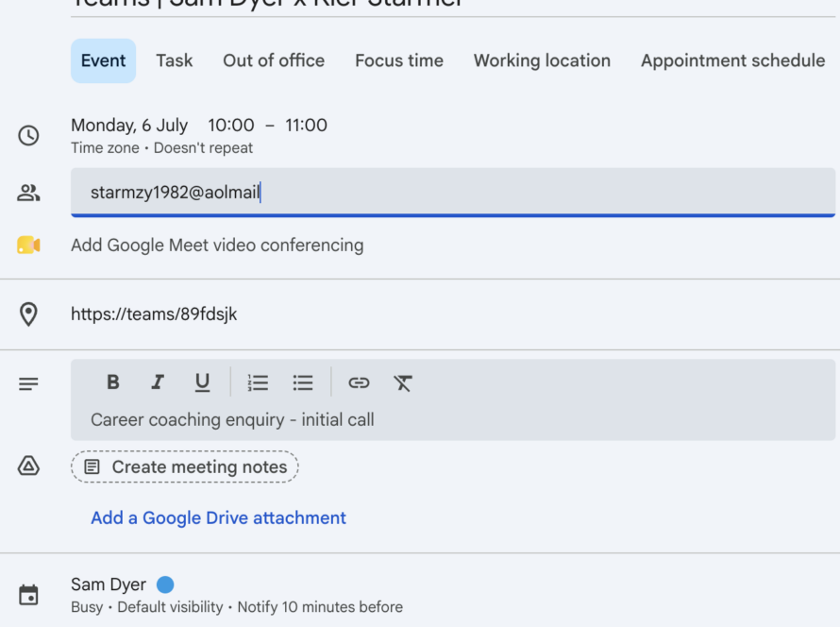The image size is (840, 627).
Task: Change the Busy availability setting
Action: (x=87, y=607)
